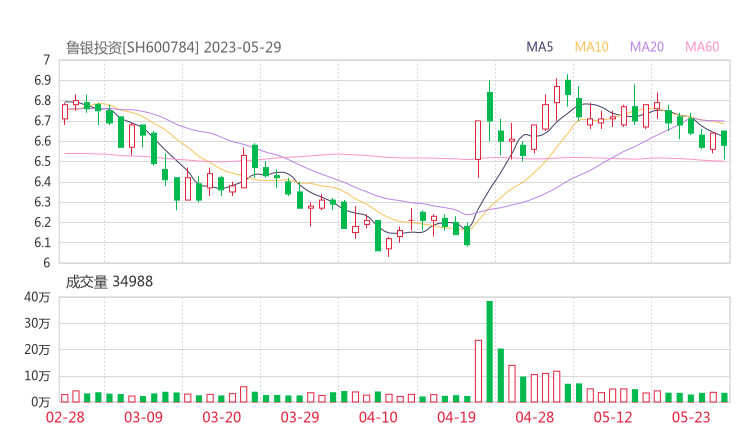The width and height of the screenshot is (740, 440).
Task: Click the MA20 legend label
Action: [647, 47]
